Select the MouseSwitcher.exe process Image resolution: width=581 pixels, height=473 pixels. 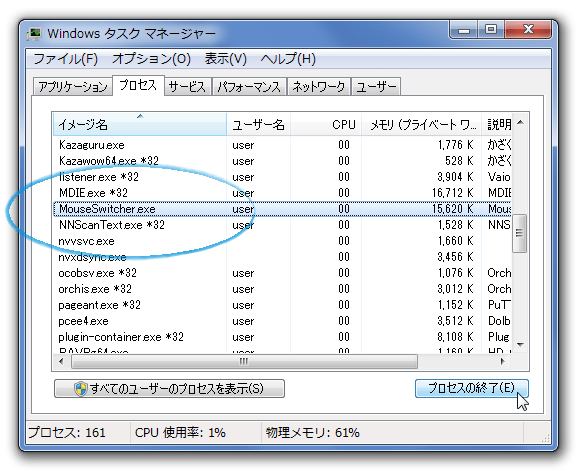click(x=282, y=209)
